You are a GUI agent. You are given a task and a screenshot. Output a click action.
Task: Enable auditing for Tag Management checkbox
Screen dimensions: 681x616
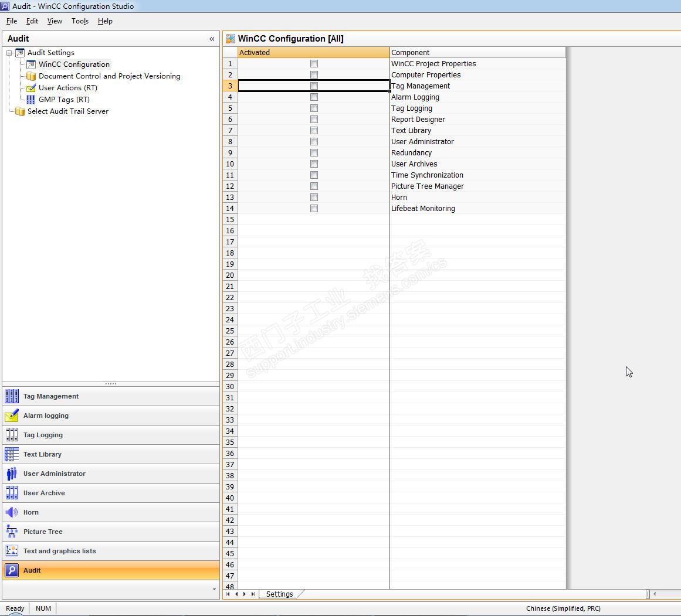pyautogui.click(x=314, y=86)
